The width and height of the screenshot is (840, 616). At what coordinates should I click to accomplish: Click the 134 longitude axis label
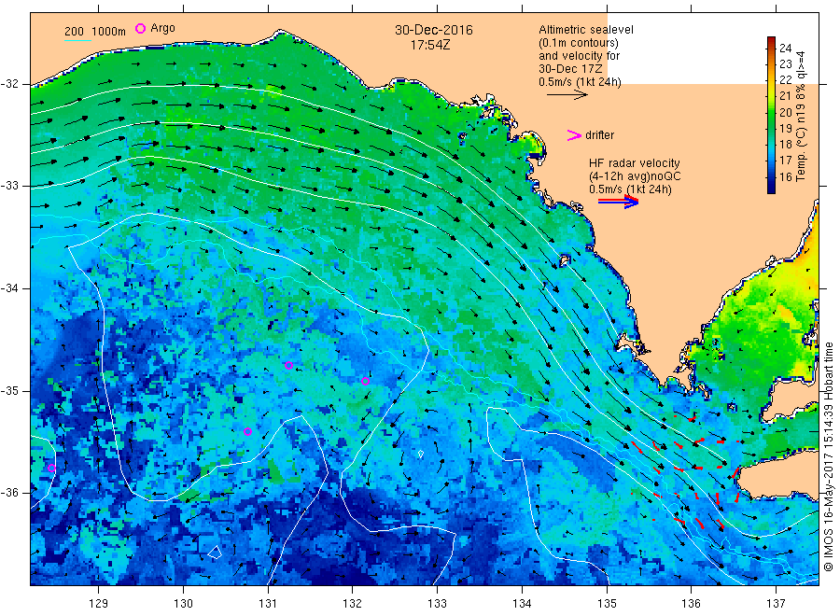(x=522, y=604)
